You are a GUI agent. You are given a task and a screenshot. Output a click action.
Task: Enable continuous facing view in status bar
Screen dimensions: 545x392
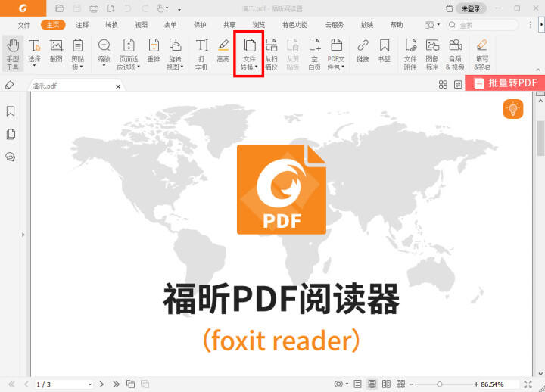(400, 384)
